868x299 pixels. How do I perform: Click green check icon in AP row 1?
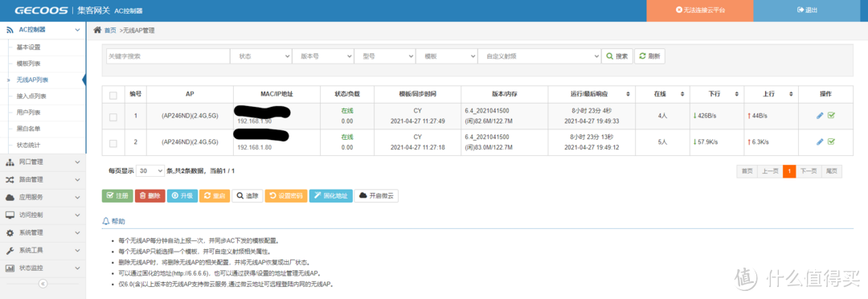tap(831, 115)
